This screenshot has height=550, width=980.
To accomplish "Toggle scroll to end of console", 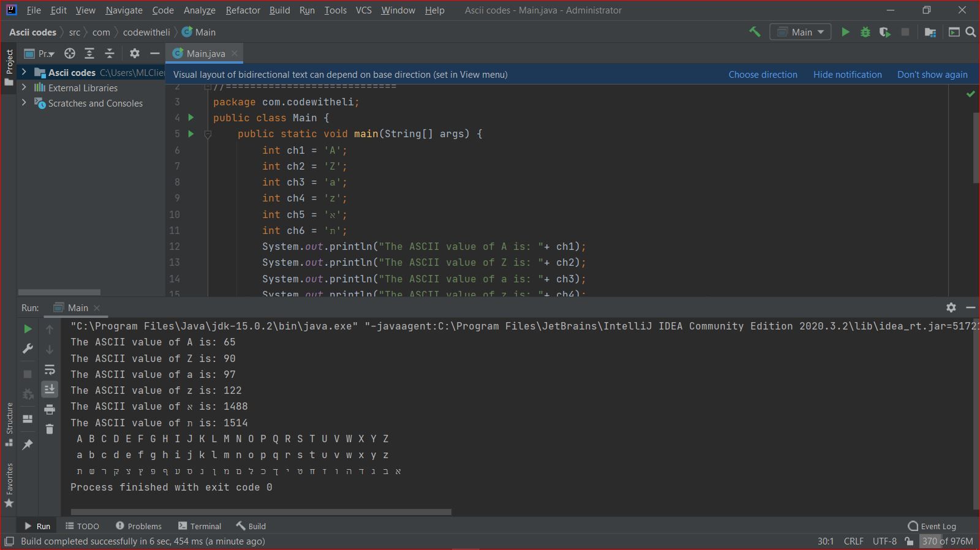I will pyautogui.click(x=50, y=389).
